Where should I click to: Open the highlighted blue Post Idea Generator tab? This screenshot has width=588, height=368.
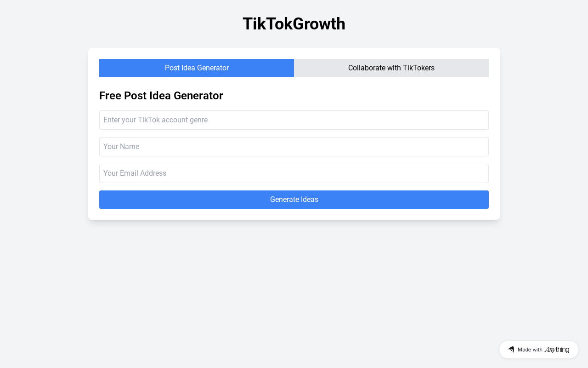[x=197, y=68]
